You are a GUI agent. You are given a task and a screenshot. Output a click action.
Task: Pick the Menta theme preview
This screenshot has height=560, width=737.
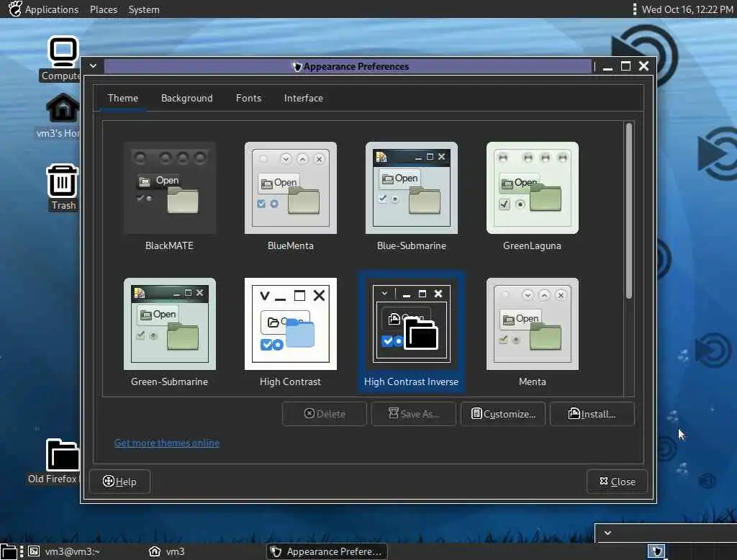[x=532, y=323]
